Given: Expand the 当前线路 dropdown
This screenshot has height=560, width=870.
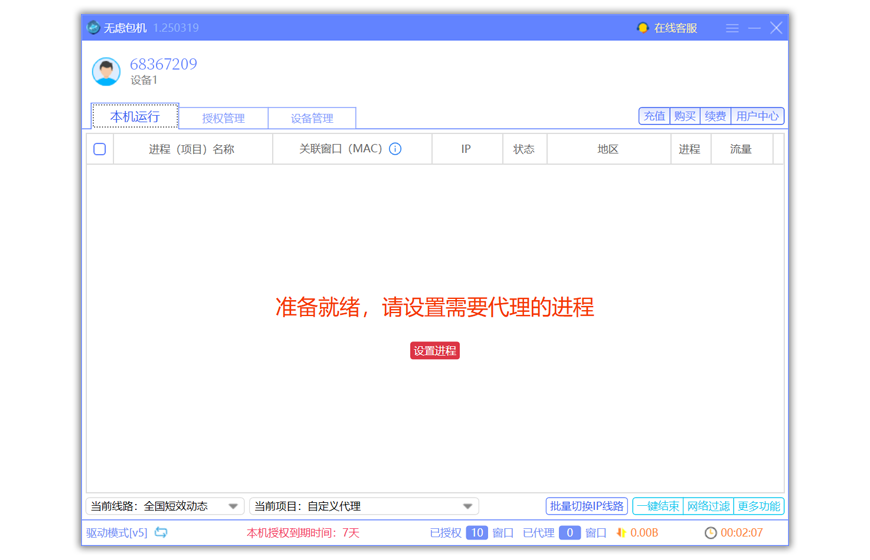Looking at the screenshot, I should [233, 507].
